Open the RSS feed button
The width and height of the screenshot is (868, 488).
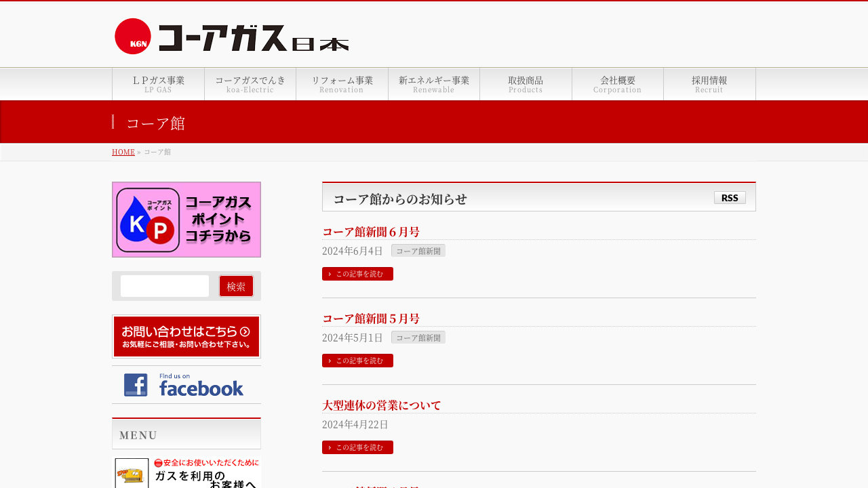[730, 197]
